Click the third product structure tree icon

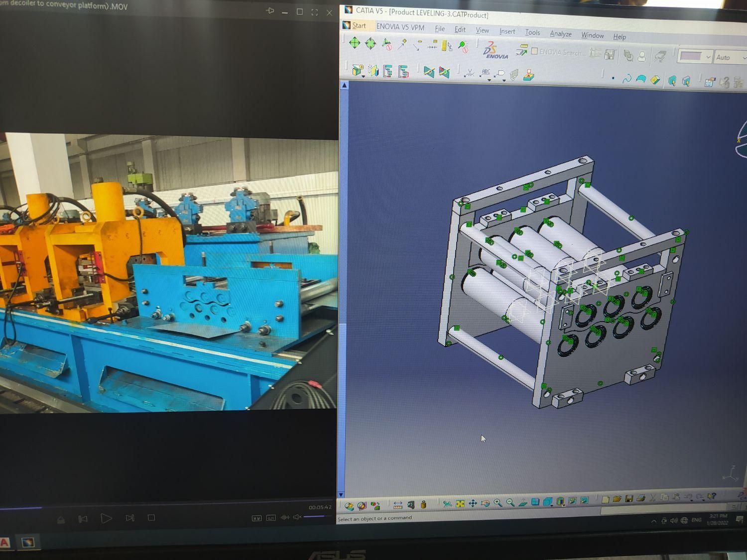tap(388, 72)
